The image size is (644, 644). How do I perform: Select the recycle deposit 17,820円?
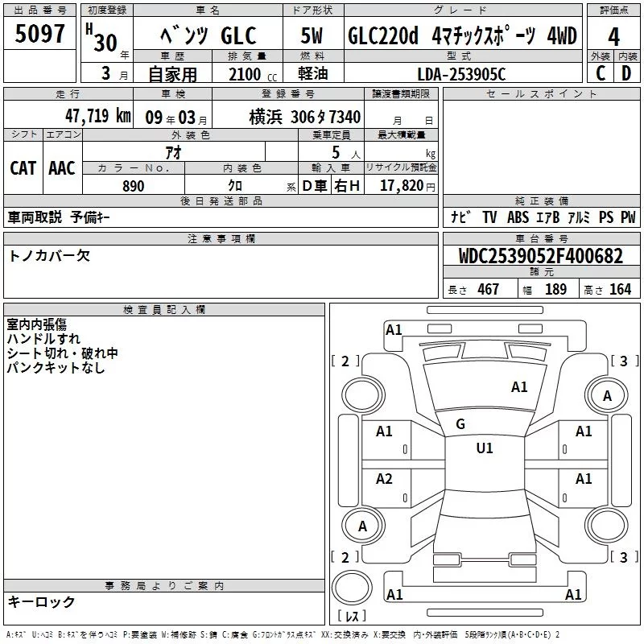(407, 186)
